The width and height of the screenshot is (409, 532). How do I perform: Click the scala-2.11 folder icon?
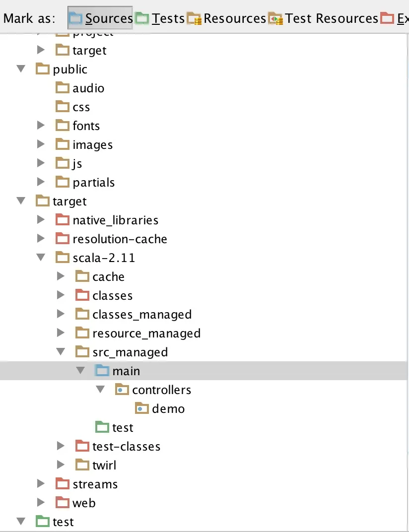point(63,257)
